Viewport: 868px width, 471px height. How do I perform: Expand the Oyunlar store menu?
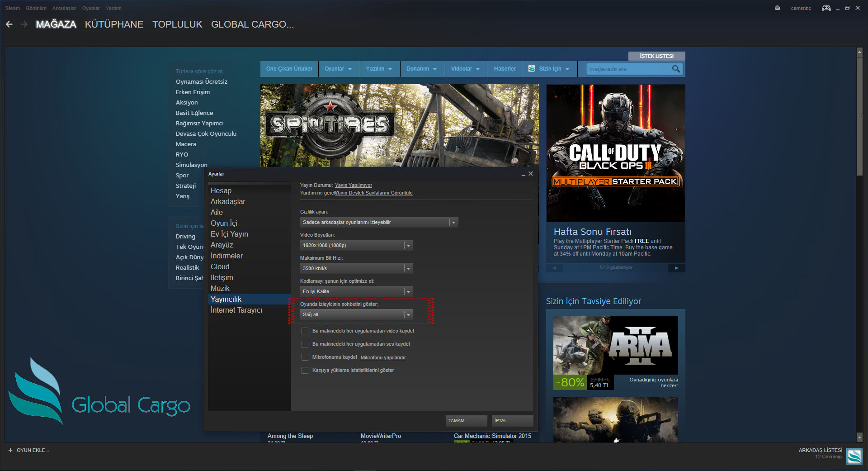coord(339,69)
